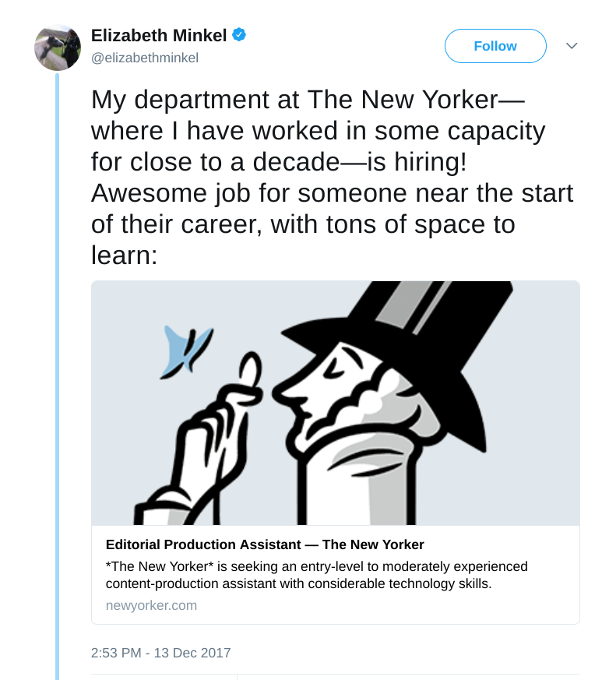This screenshot has height=680, width=616.
Task: Click the 2:53 PM tweet timestamp
Action: pos(161,653)
